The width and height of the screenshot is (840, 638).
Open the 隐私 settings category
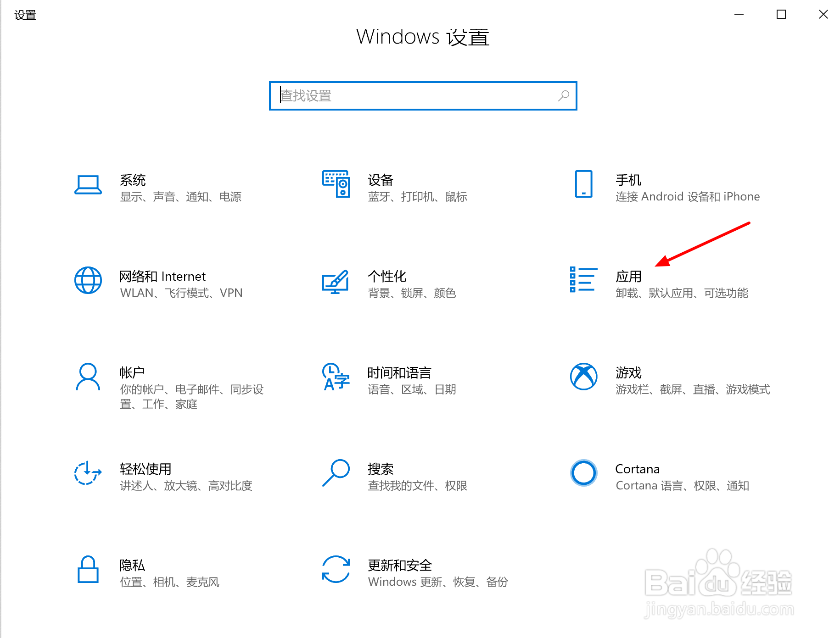132,565
